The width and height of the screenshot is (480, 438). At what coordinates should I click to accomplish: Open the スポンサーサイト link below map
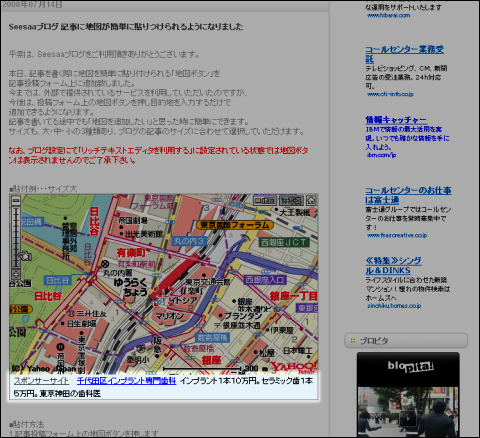[x=41, y=381]
